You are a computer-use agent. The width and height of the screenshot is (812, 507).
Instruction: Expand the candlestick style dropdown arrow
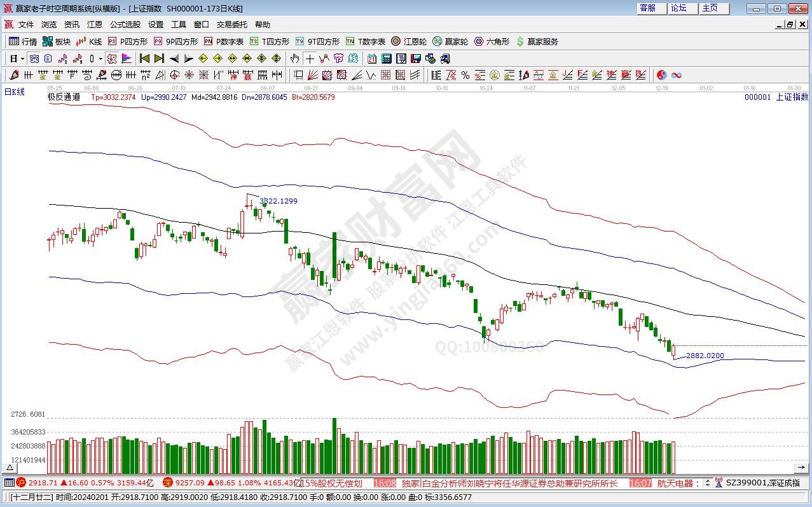coord(100,59)
